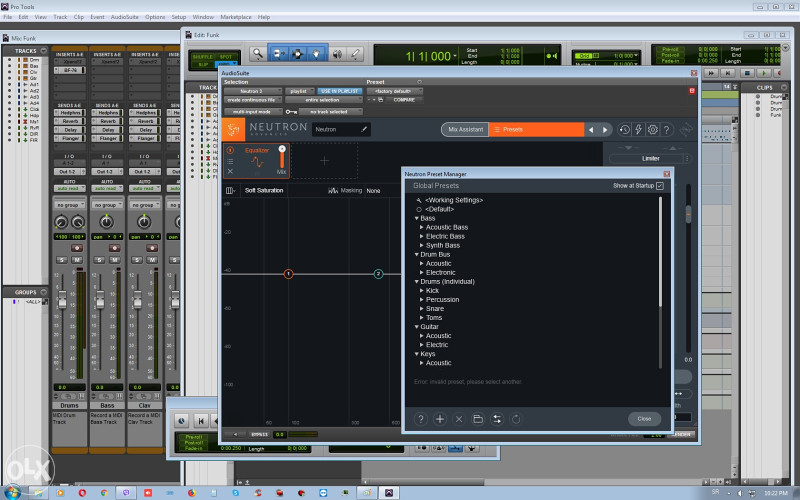Open the factory default preset dropdown
This screenshot has height=500, width=800.
(394, 91)
